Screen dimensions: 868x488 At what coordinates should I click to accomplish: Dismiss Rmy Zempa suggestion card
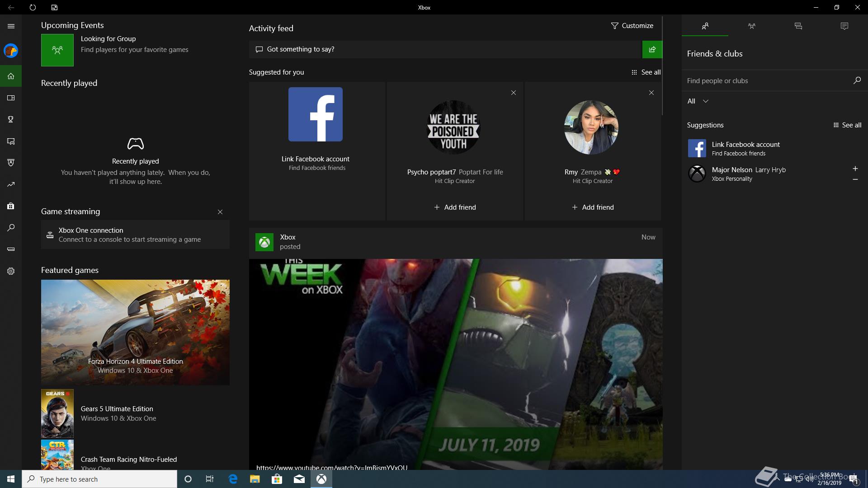pyautogui.click(x=651, y=93)
